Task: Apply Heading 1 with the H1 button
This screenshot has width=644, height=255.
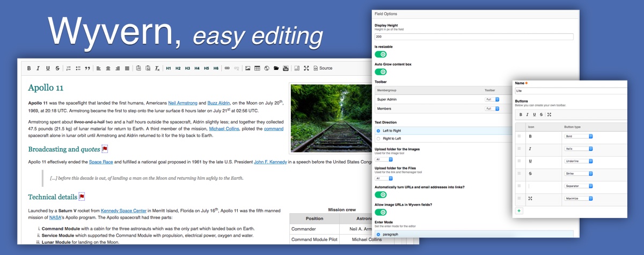Action: [x=169, y=68]
